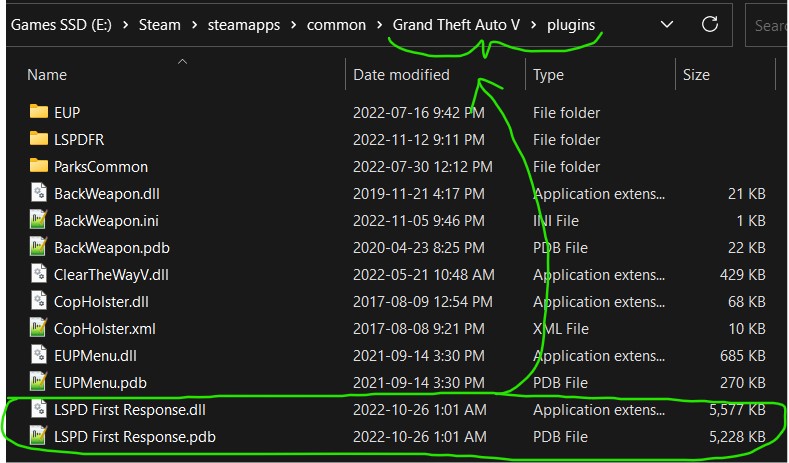Click the 270 KB size cell
This screenshot has width=789, height=463.
[x=743, y=383]
